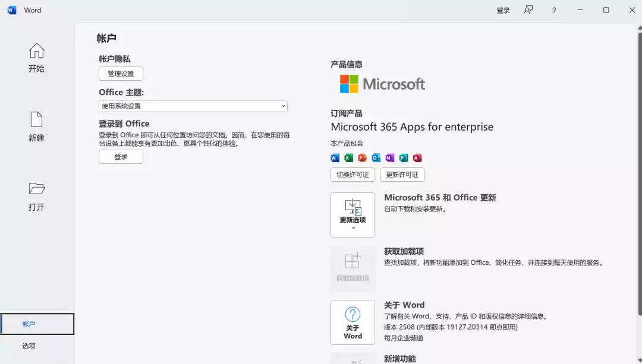Click the 更新许可证 button
This screenshot has height=364, width=642.
402,175
